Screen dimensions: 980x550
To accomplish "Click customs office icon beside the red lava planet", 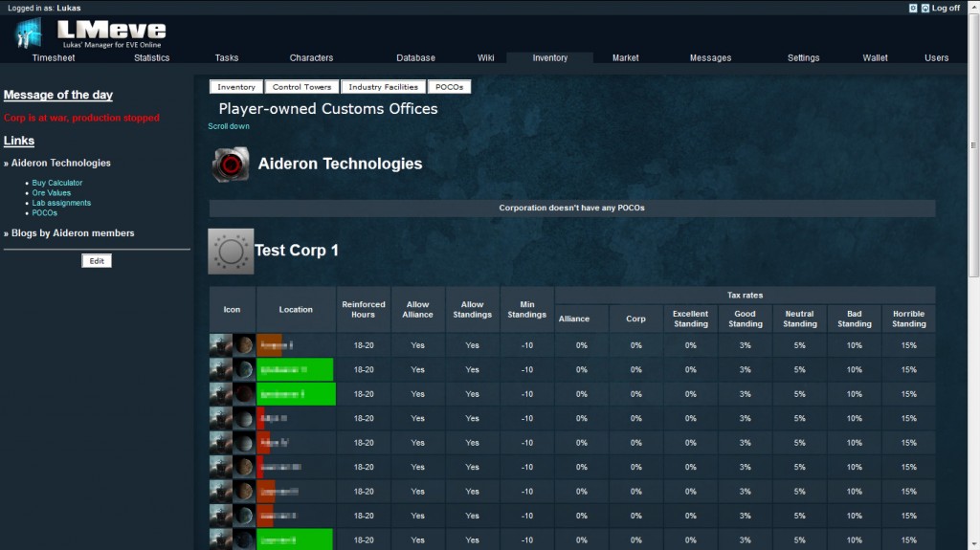I will click(x=221, y=394).
